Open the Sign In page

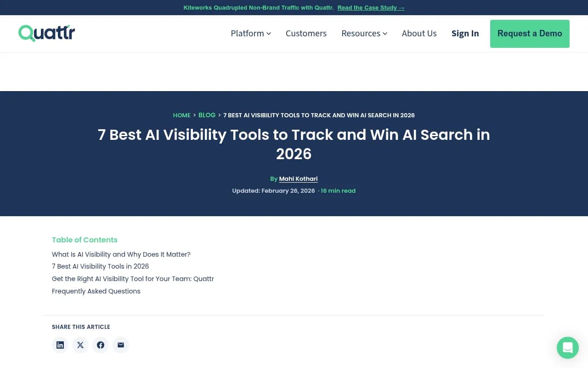point(465,33)
